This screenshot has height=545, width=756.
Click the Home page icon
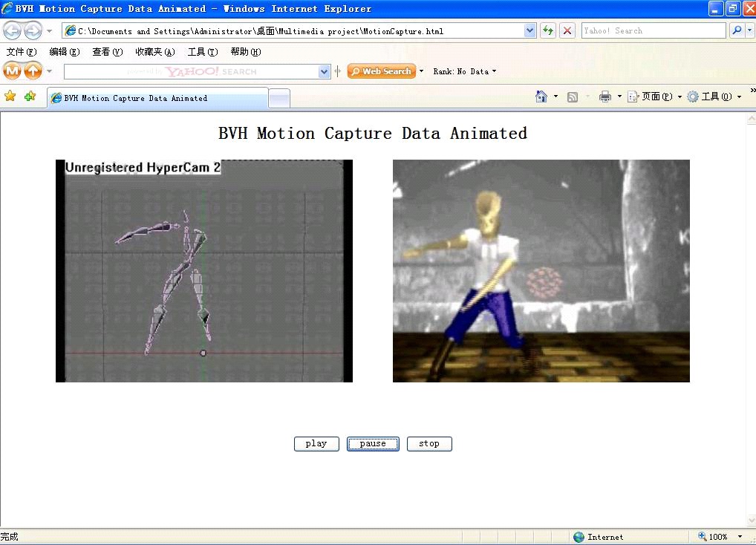[x=541, y=97]
